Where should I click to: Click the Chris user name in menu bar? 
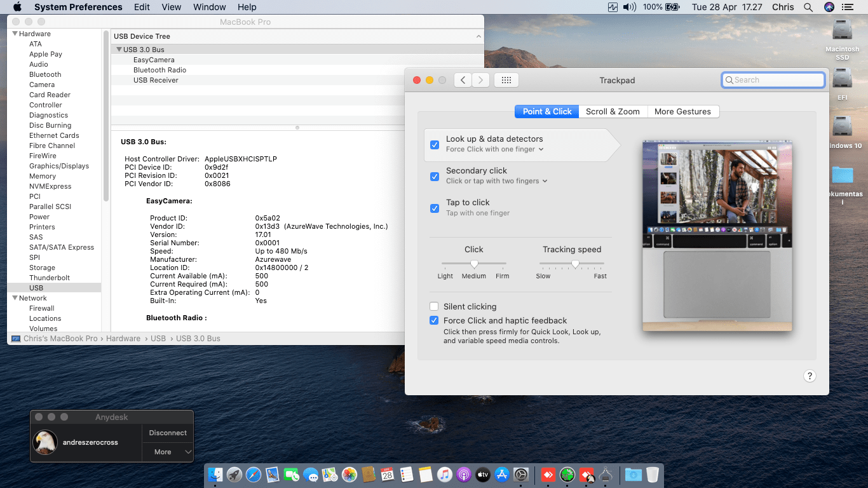tap(783, 7)
